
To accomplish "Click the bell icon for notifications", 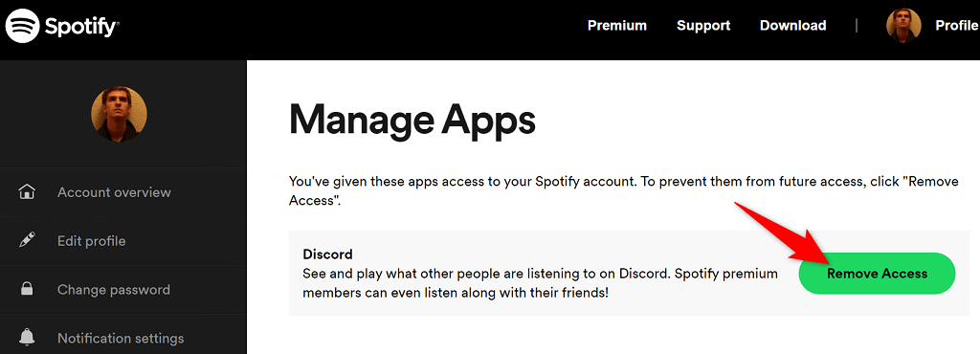I will pyautogui.click(x=27, y=338).
